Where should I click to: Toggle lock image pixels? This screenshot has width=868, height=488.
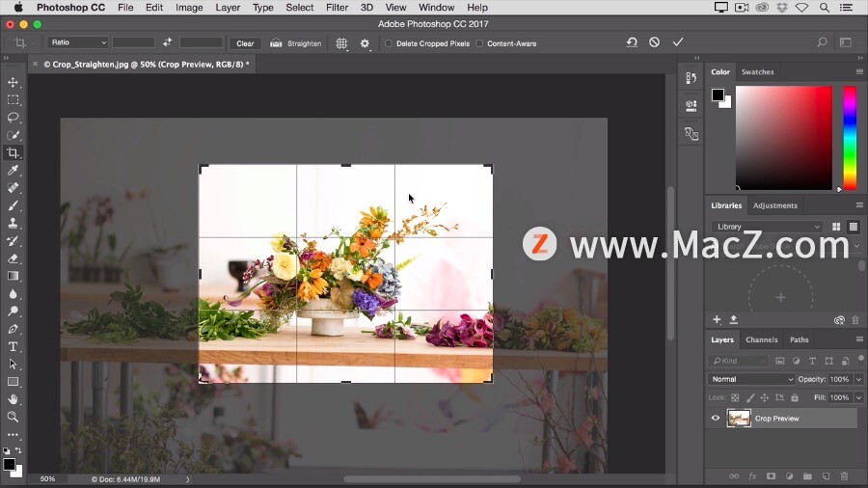pos(750,397)
